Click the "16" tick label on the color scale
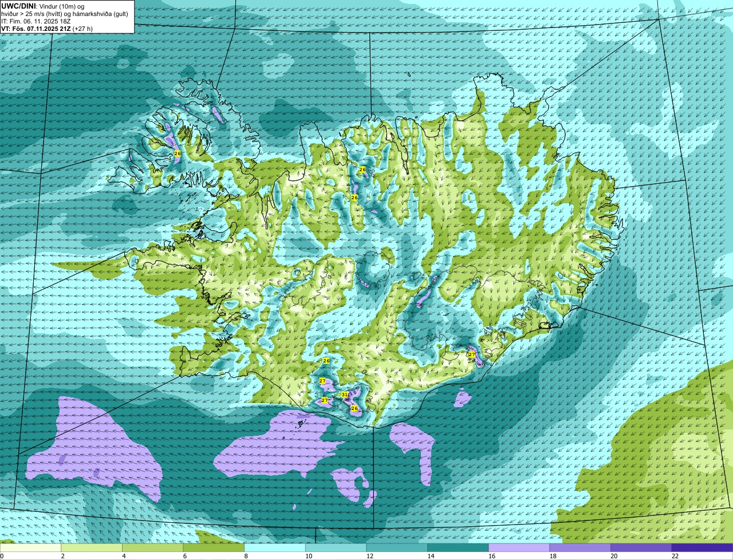 492,556
